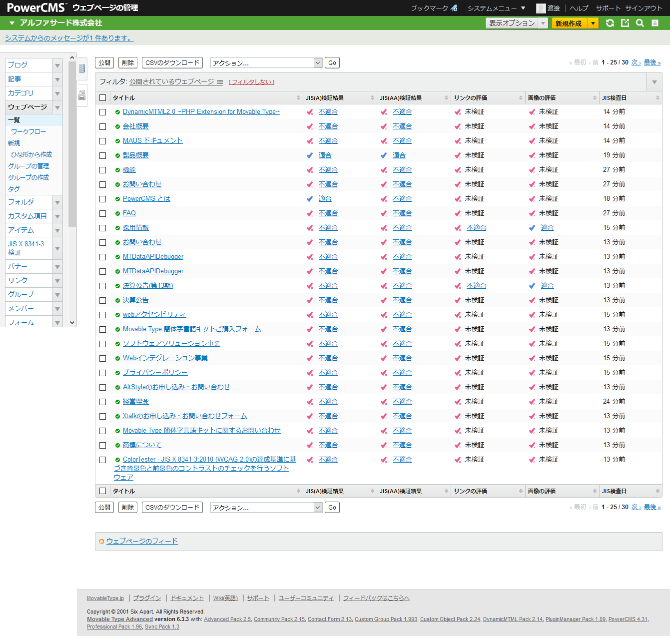Click the image evaluation check icon for 決算公告(第13期)
This screenshot has width=670, height=644.
[x=532, y=286]
